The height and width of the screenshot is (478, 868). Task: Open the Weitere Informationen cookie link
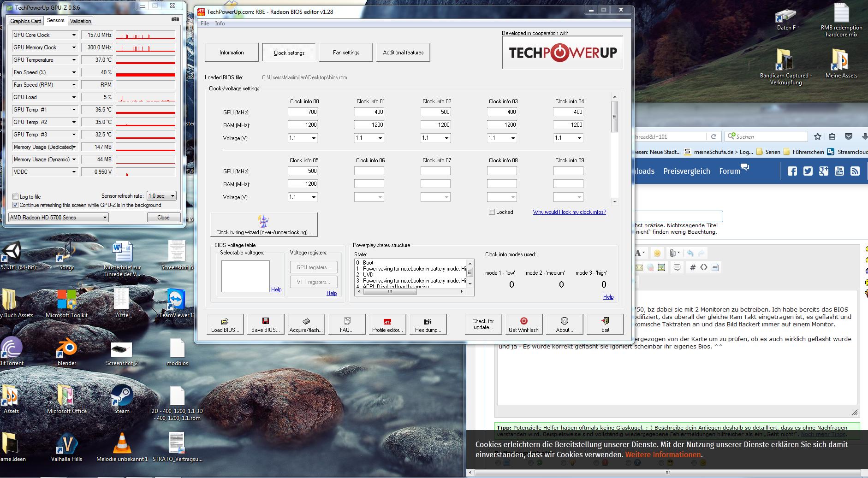[x=663, y=455]
